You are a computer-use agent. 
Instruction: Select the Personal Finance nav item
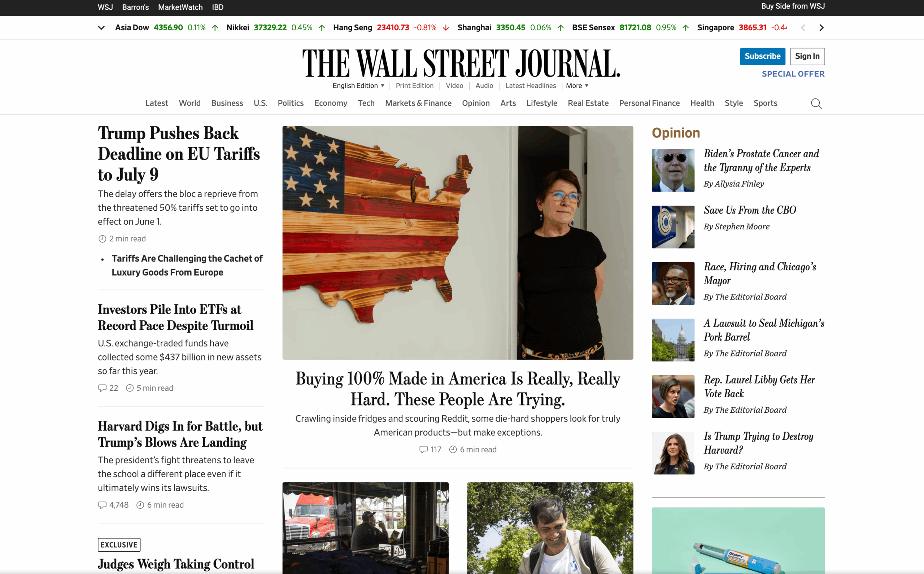pos(649,103)
